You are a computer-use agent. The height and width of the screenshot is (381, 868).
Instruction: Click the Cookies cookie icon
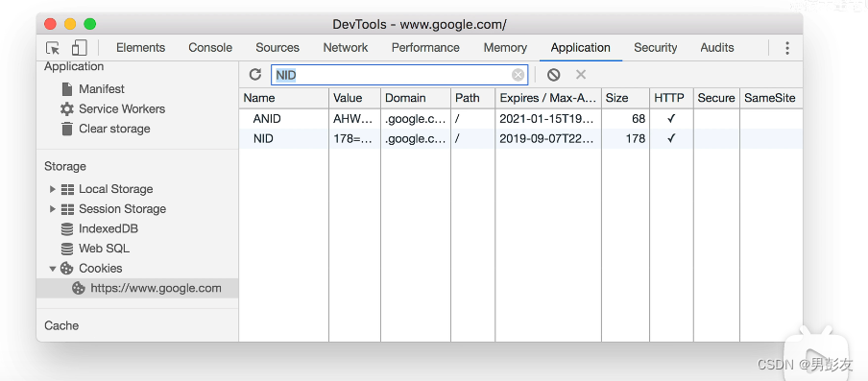tap(67, 268)
